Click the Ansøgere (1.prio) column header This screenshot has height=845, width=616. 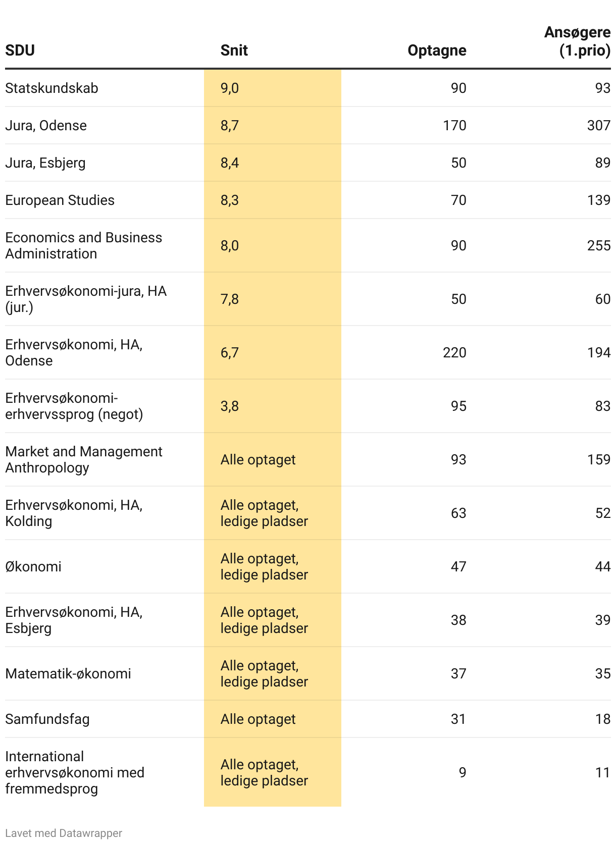[x=577, y=41]
